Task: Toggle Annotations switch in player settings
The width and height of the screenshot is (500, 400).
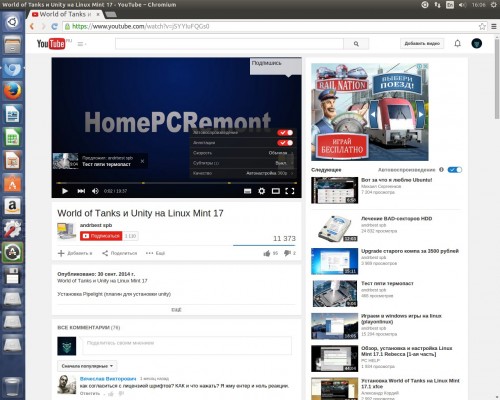Action: pyautogui.click(x=285, y=143)
